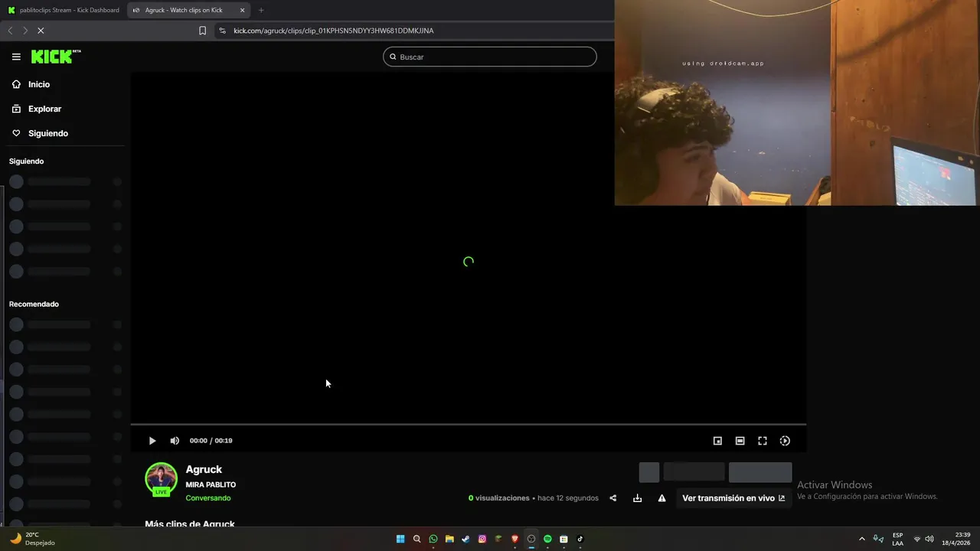
Task: Toggle theater mode
Action: coord(740,441)
